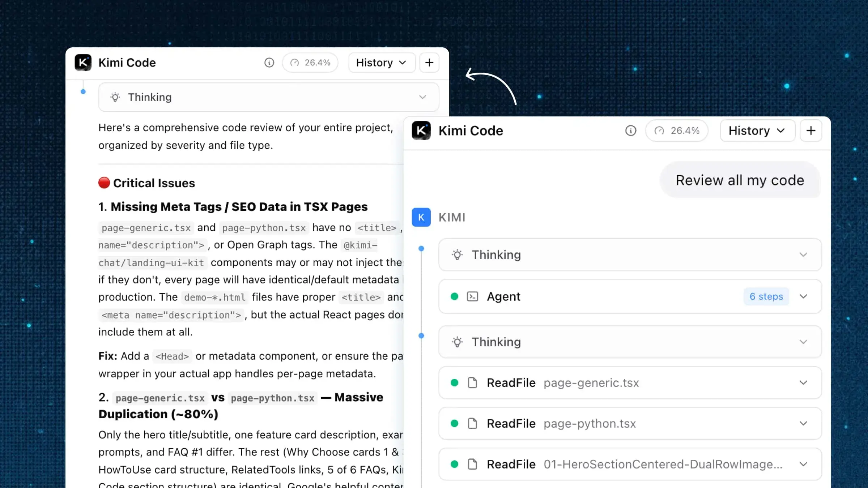This screenshot has width=868, height=488.
Task: Click "page-python.tsx" in the issue 2 heading
Action: coord(273,398)
